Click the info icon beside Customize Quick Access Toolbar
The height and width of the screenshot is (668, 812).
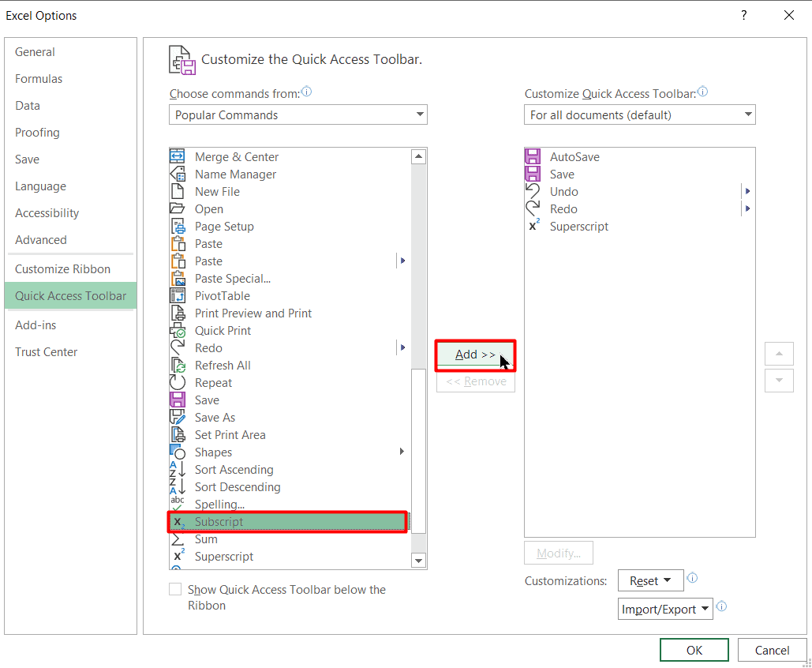pos(702,91)
